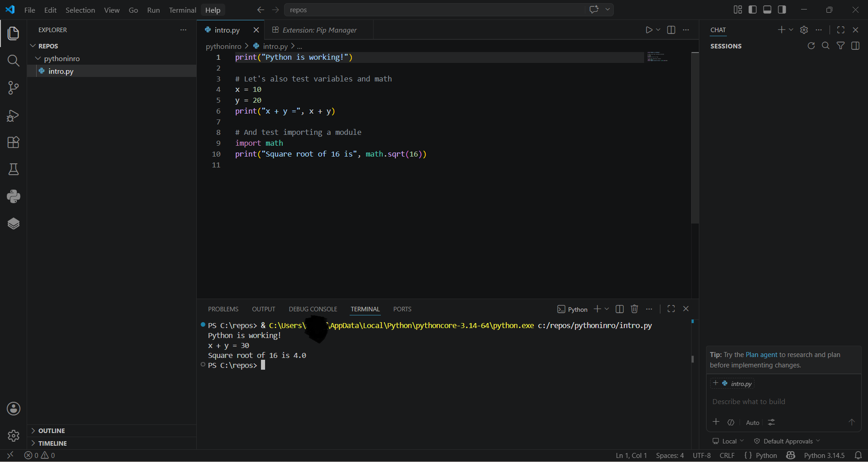Viewport: 868px width, 462px height.
Task: Collapse the pythoninro folder
Action: 38,58
